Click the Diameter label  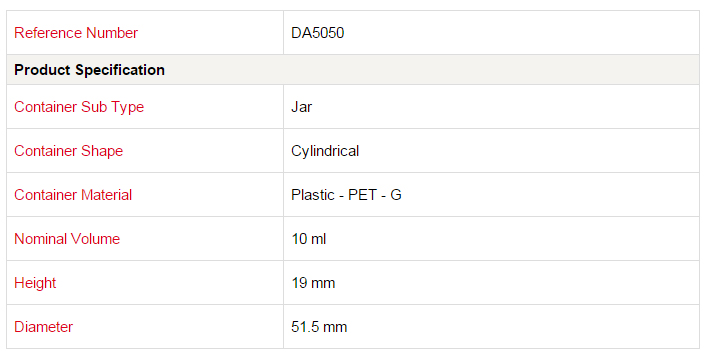tap(44, 327)
